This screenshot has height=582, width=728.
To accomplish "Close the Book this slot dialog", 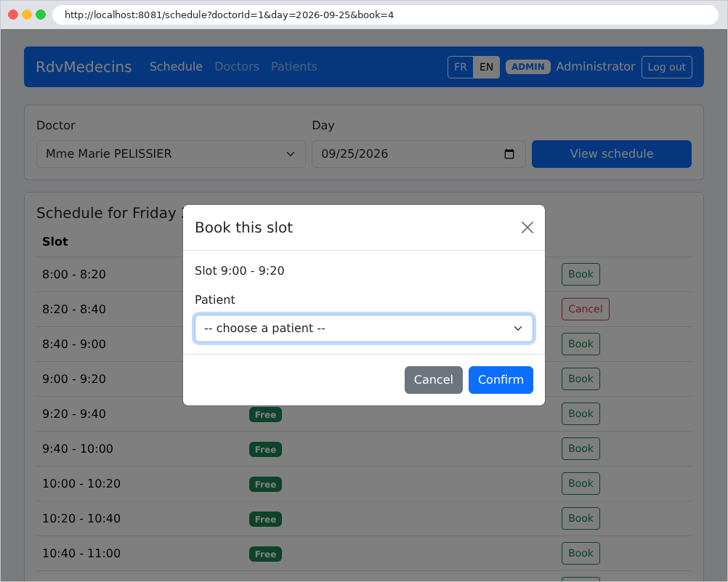I will 527,227.
